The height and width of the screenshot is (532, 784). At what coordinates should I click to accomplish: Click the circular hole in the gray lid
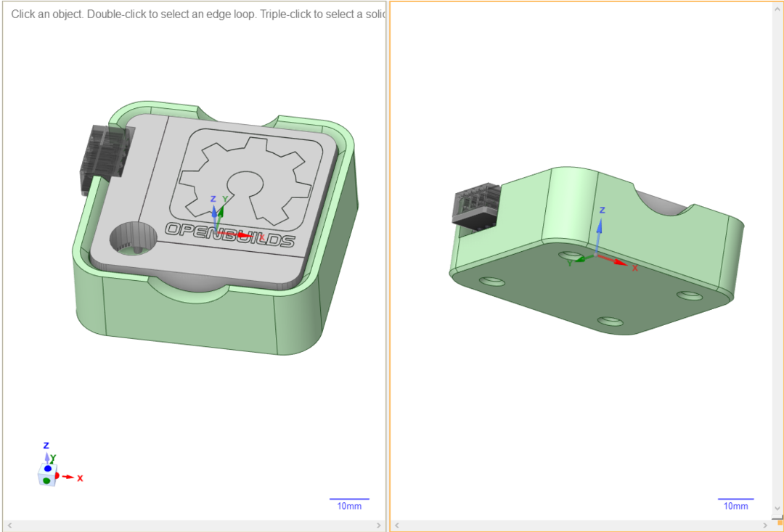[134, 239]
